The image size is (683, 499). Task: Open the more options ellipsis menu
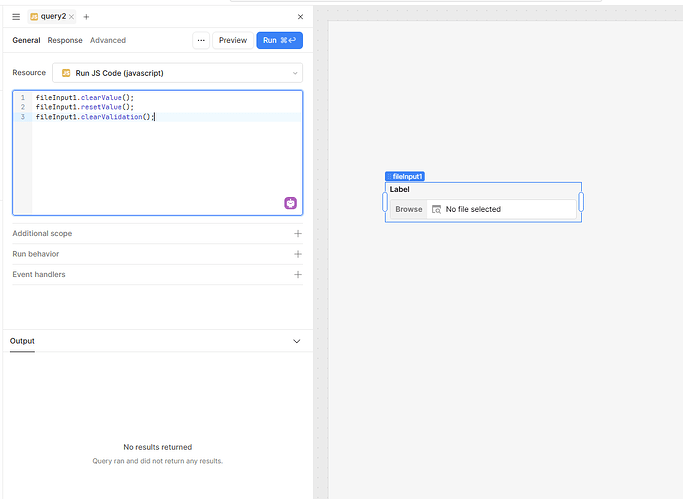201,40
